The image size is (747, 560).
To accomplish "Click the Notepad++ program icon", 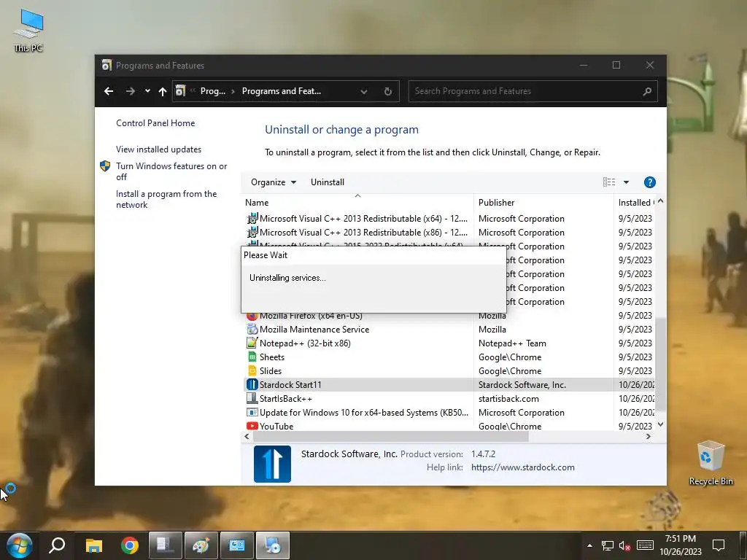I will pos(252,343).
